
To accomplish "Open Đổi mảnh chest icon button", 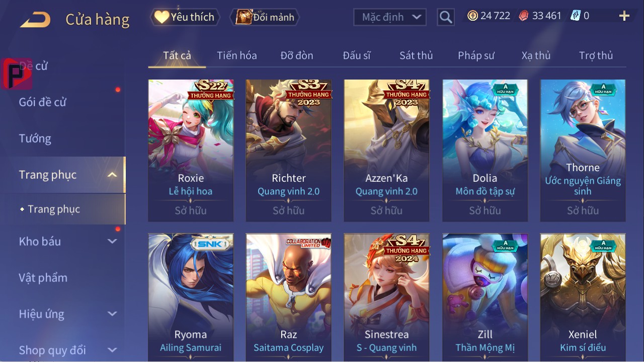I will click(x=265, y=17).
